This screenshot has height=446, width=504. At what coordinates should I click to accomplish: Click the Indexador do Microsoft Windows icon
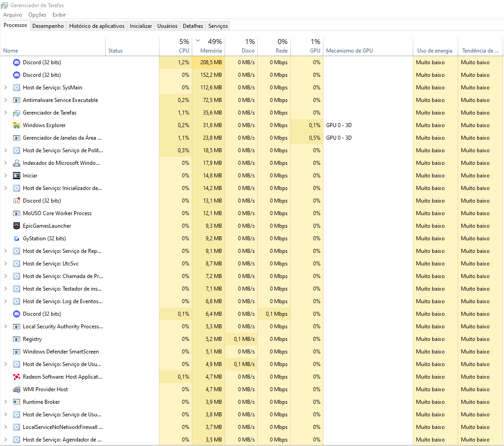(x=16, y=163)
